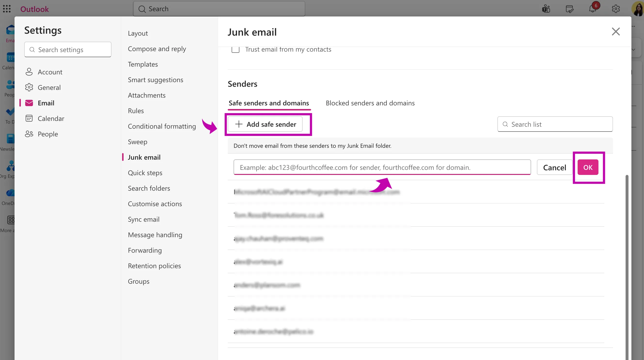Open Message handling settings
644x360 pixels.
click(x=155, y=235)
